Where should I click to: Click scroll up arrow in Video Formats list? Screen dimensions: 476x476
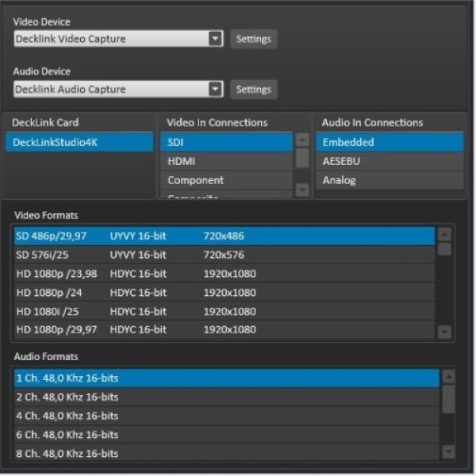click(445, 234)
